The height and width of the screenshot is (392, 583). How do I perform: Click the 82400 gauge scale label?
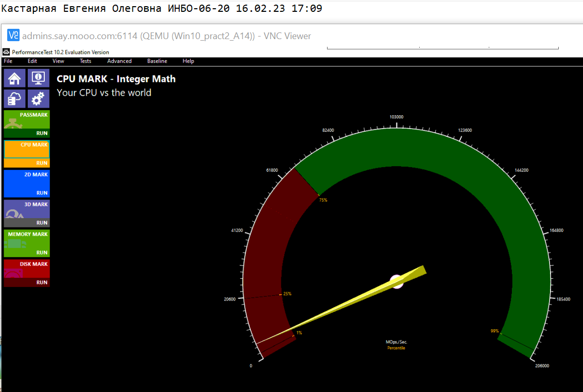click(x=328, y=130)
